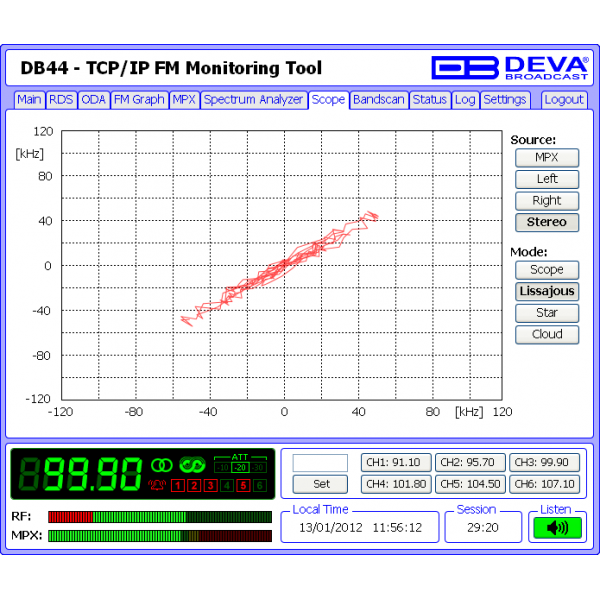Switch mode to Lissajous
The width and height of the screenshot is (600, 600).
pyautogui.click(x=547, y=292)
